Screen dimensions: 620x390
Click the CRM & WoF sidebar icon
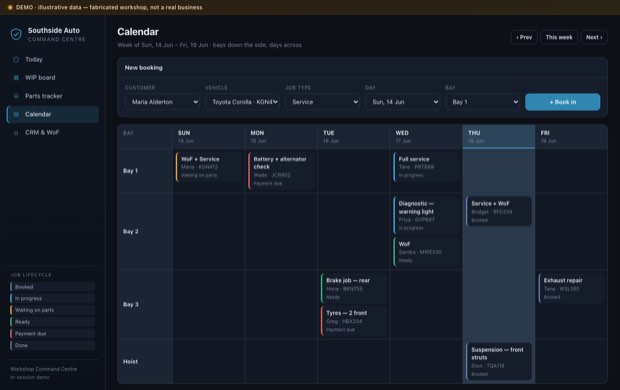click(x=16, y=133)
